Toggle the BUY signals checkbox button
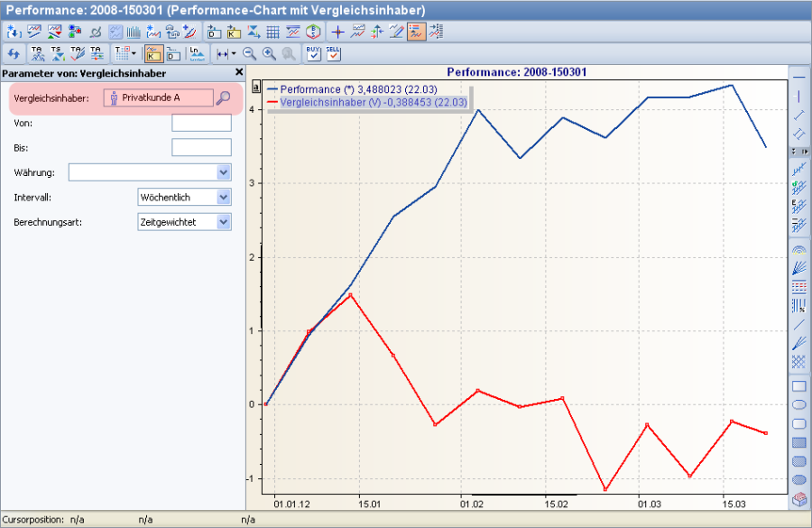Viewport: 812px width, 528px height. pos(313,53)
